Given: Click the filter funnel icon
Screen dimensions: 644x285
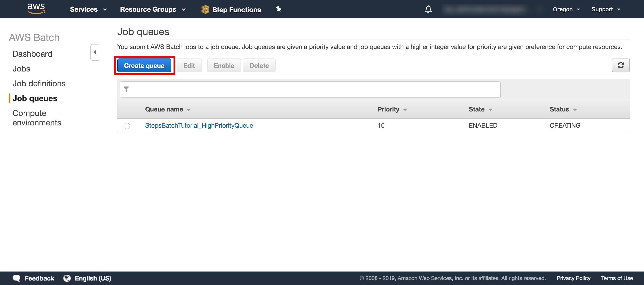Looking at the screenshot, I should pos(127,89).
